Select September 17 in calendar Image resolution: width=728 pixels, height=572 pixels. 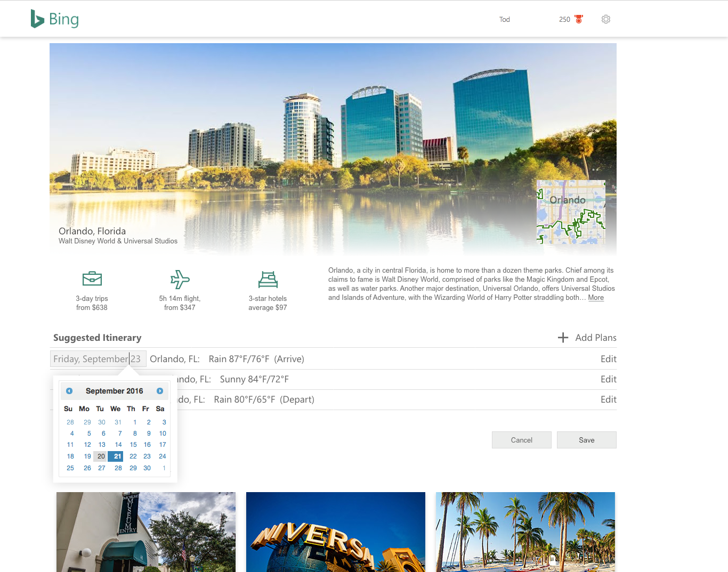[x=163, y=445]
